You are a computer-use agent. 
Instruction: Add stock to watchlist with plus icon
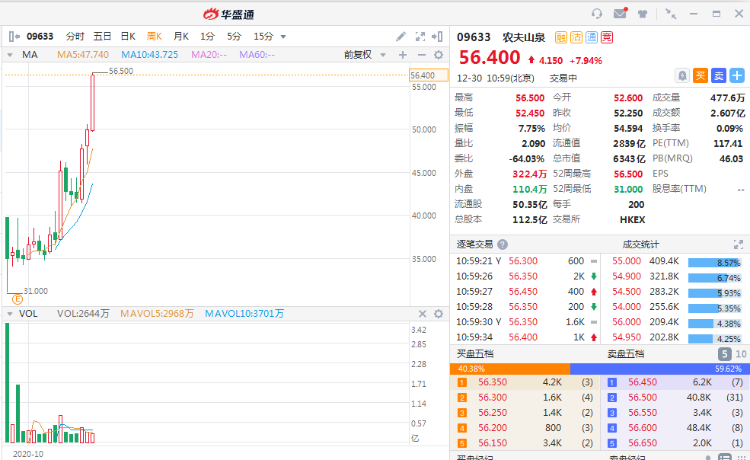737,75
